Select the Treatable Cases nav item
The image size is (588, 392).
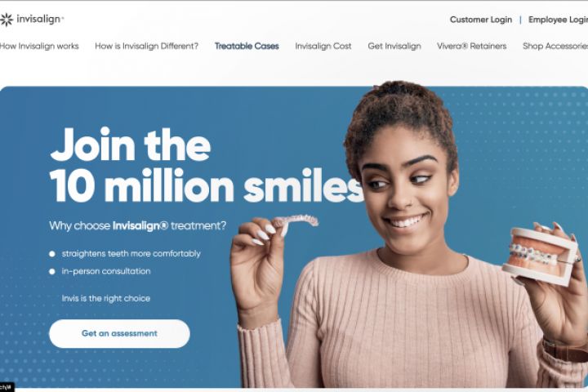click(247, 46)
